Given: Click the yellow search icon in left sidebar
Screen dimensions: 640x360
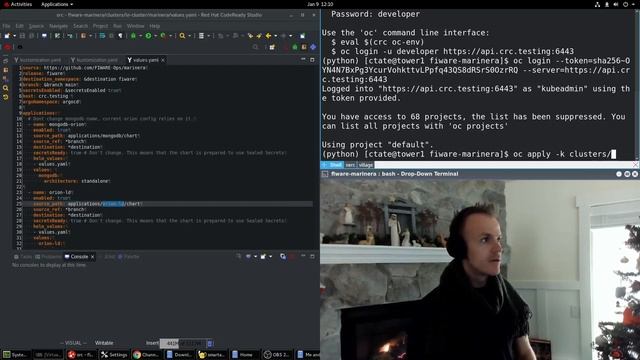Looking at the screenshot, I should coord(6,88).
